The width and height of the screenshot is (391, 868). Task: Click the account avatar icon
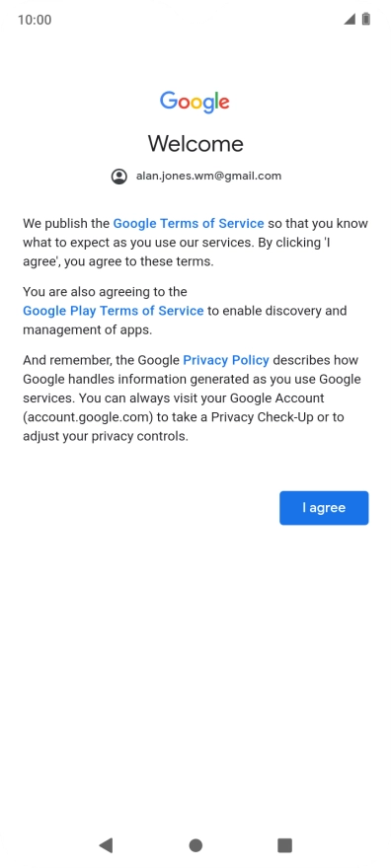pos(119,177)
